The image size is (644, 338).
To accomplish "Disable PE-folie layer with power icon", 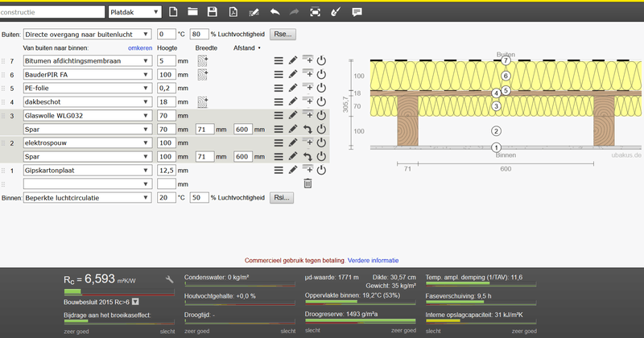I will click(x=321, y=88).
